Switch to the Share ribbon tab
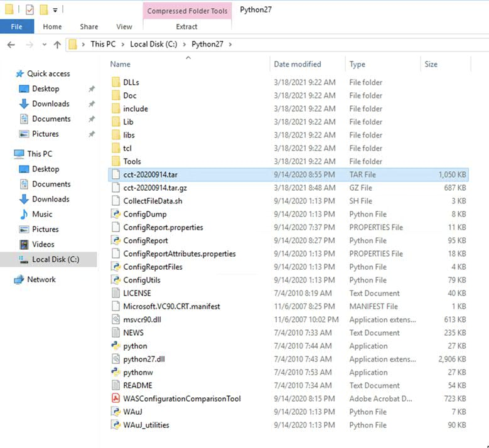Screen dimensions: 489x448 89,27
